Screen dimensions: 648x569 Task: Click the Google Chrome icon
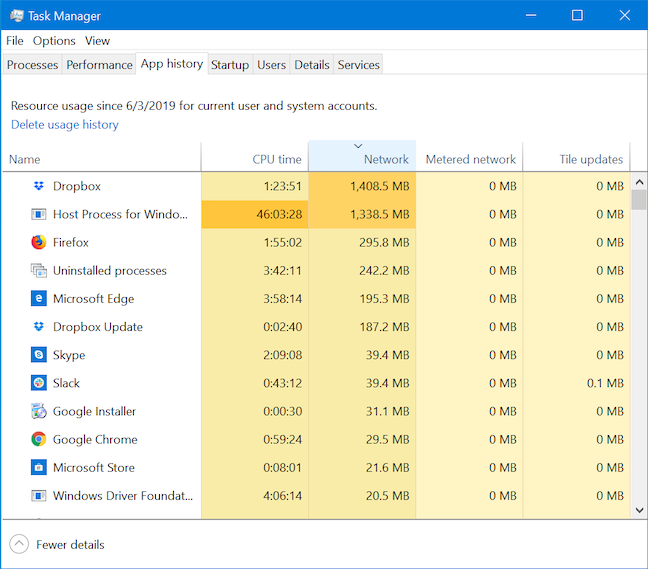pyautogui.click(x=38, y=439)
